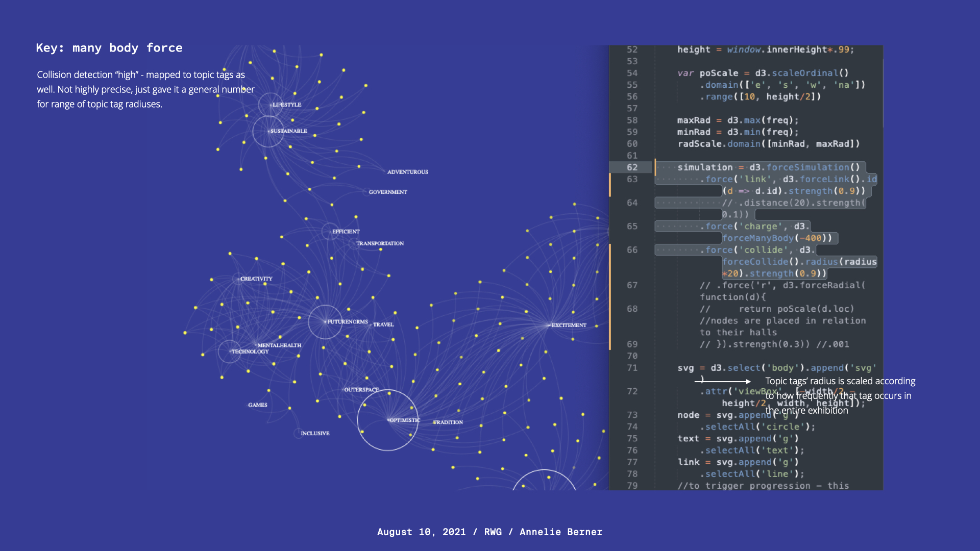The height and width of the screenshot is (551, 980).
Task: Click the 'Key: many body force' heading
Action: [109, 48]
